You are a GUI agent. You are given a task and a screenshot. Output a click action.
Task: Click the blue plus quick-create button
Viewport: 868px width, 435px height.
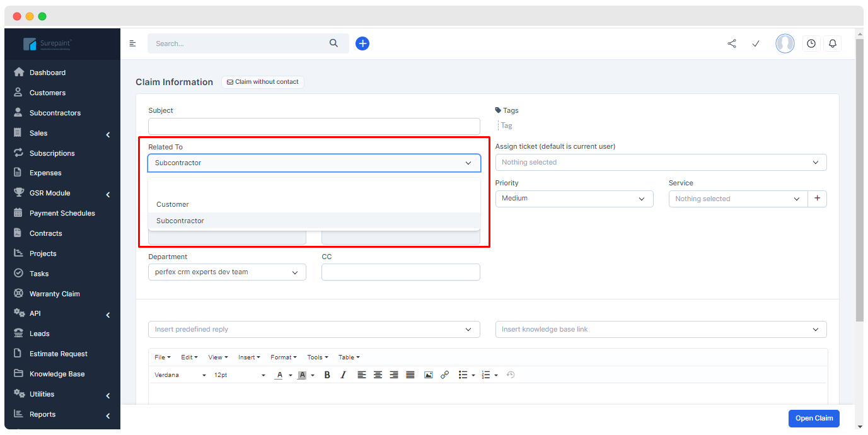click(362, 43)
